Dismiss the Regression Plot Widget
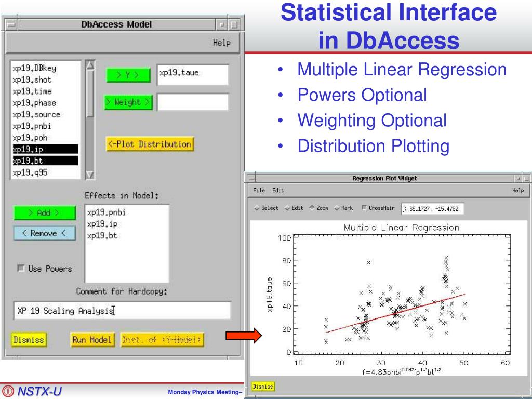 point(263,387)
